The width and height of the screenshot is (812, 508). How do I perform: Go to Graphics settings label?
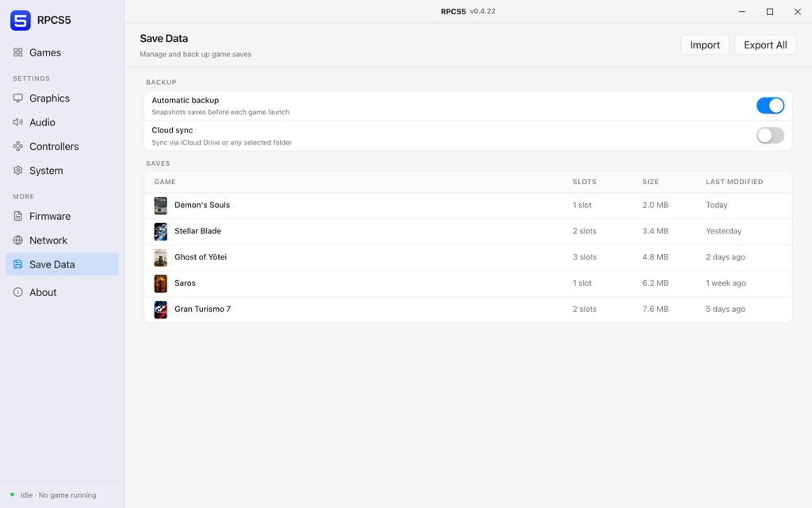49,98
